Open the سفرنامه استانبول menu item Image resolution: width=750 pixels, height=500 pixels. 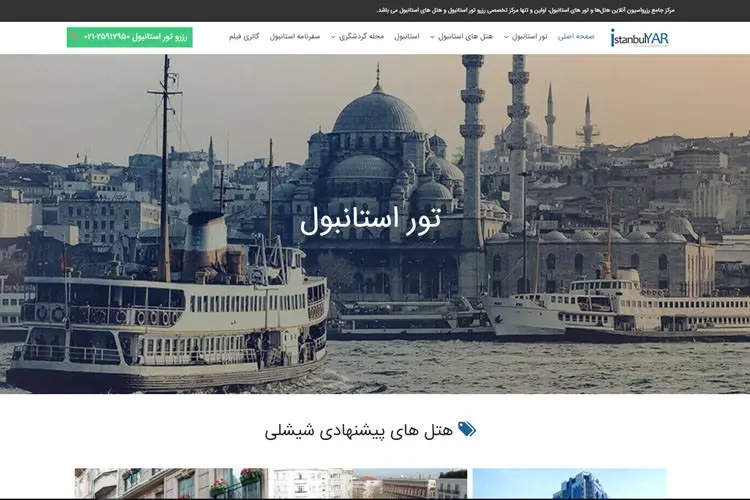tap(295, 37)
